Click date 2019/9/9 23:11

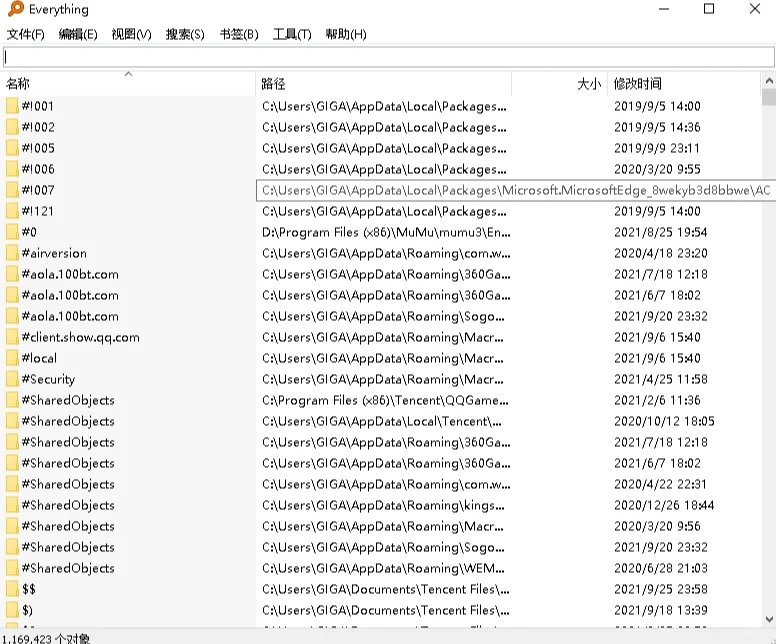coord(657,148)
